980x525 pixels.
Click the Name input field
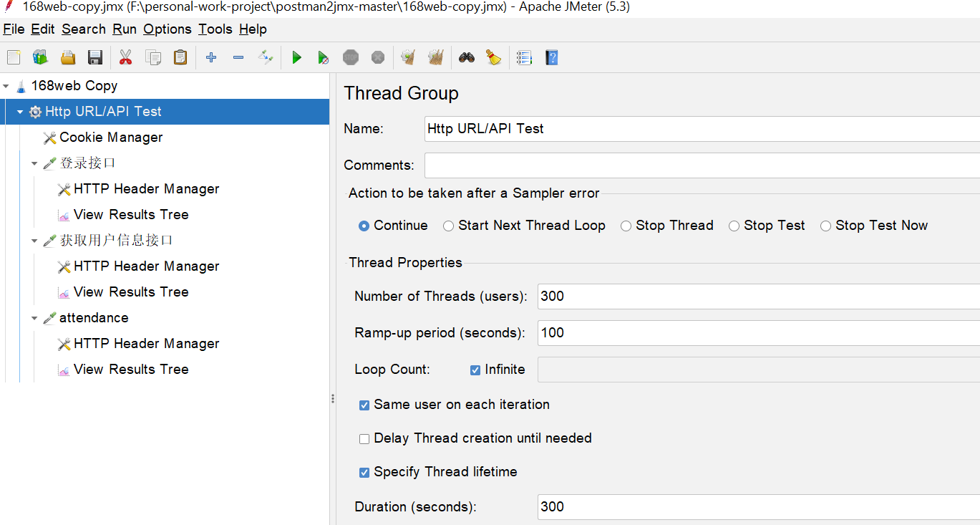pos(702,129)
